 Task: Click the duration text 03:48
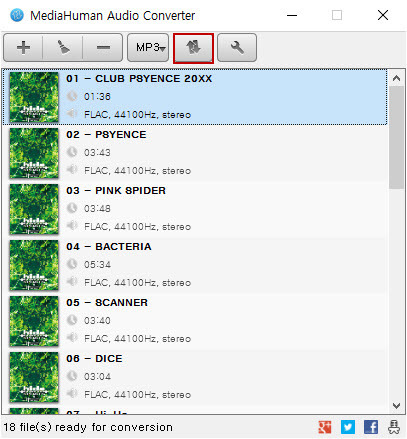[x=97, y=209]
